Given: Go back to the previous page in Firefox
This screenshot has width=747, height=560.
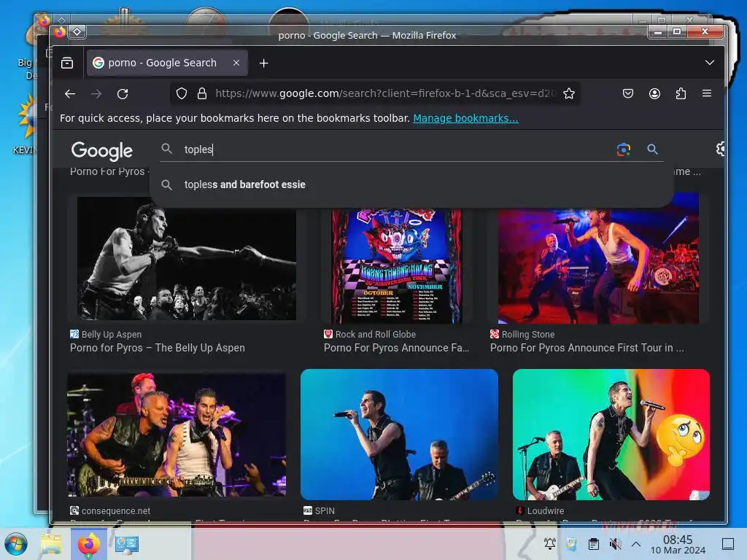Looking at the screenshot, I should (70, 94).
